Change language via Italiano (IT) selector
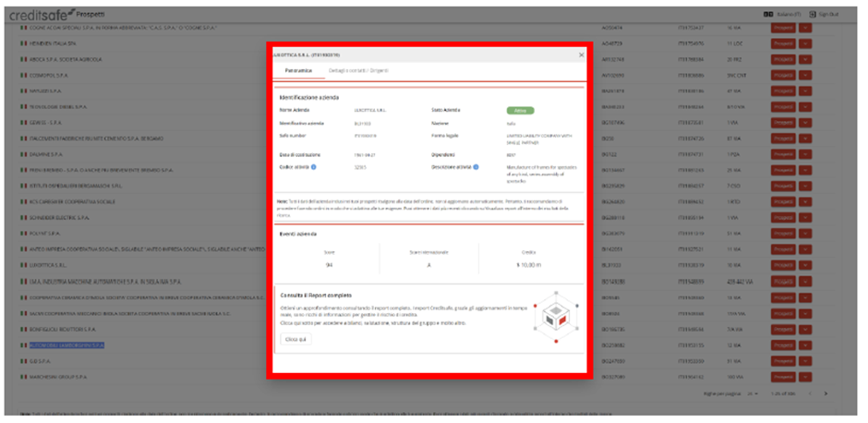This screenshot has height=423, width=868. click(782, 14)
